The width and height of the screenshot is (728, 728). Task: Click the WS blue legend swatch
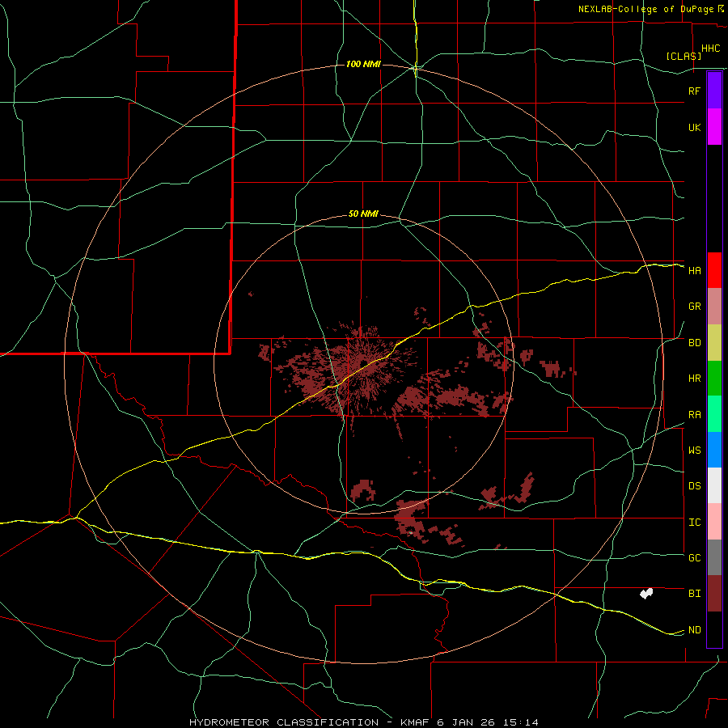(714, 450)
